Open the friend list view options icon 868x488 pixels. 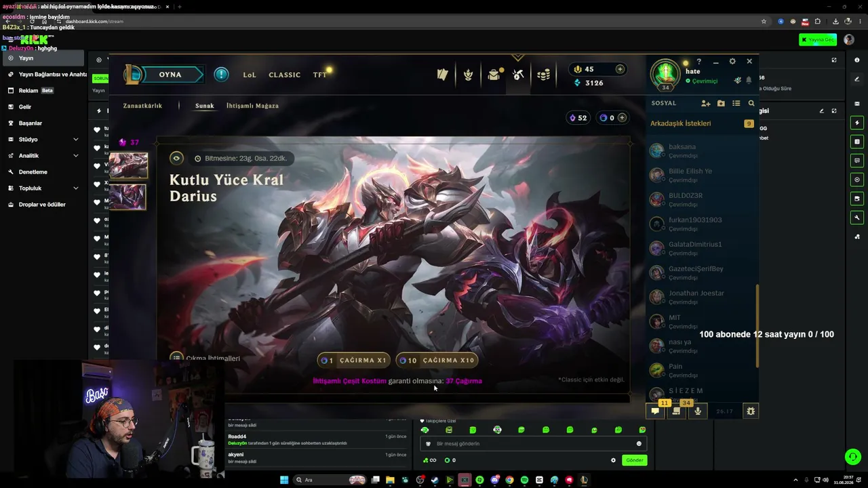736,104
